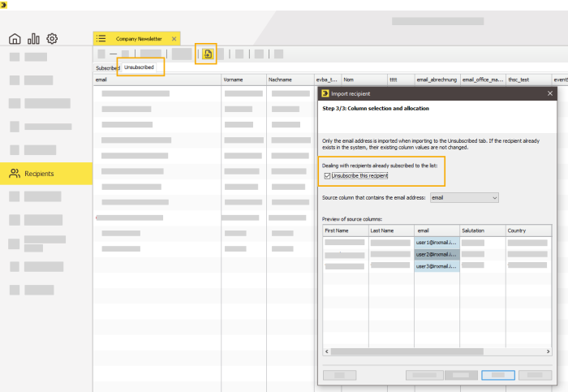Open the home icon in the sidebar

(15, 39)
